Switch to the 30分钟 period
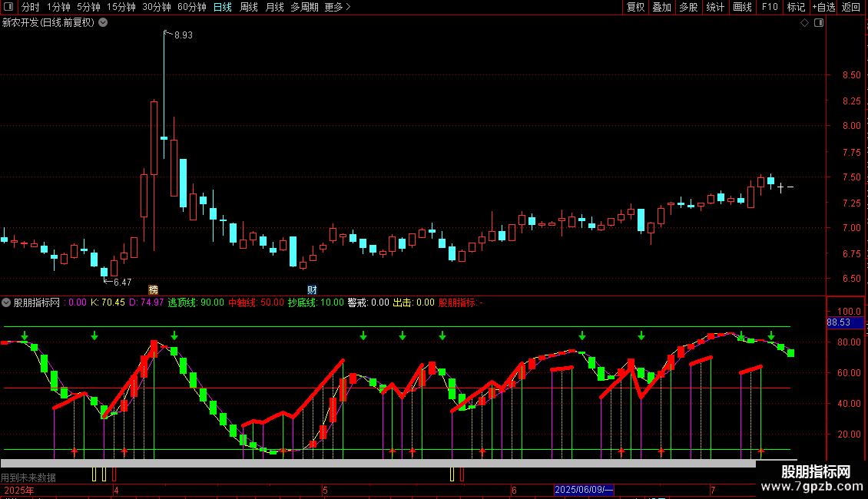The image size is (868, 499). pyautogui.click(x=157, y=7)
